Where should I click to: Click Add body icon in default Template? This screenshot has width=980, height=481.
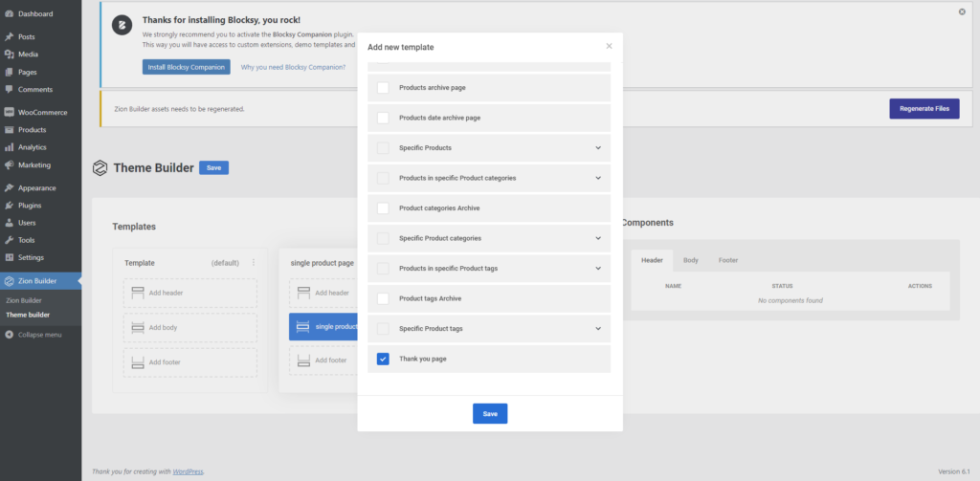[x=138, y=327]
